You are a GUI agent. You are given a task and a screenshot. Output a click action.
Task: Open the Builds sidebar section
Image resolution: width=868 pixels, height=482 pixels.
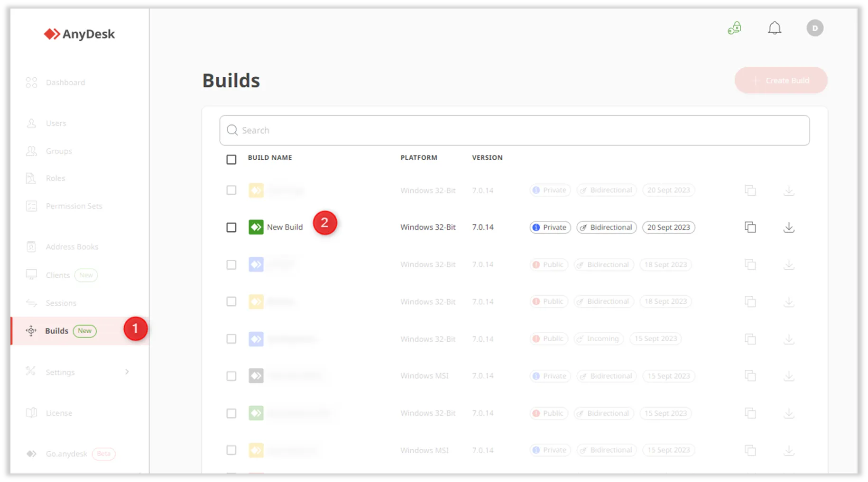click(x=57, y=331)
